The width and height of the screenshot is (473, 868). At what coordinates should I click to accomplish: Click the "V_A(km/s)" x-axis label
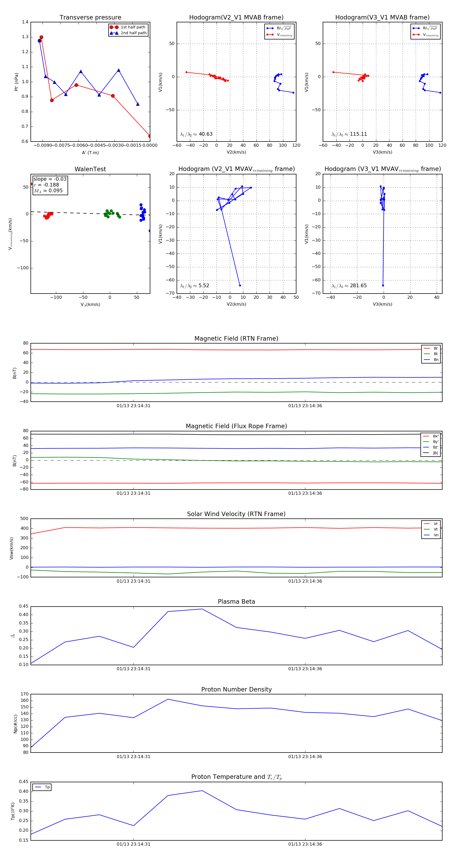[x=90, y=305]
